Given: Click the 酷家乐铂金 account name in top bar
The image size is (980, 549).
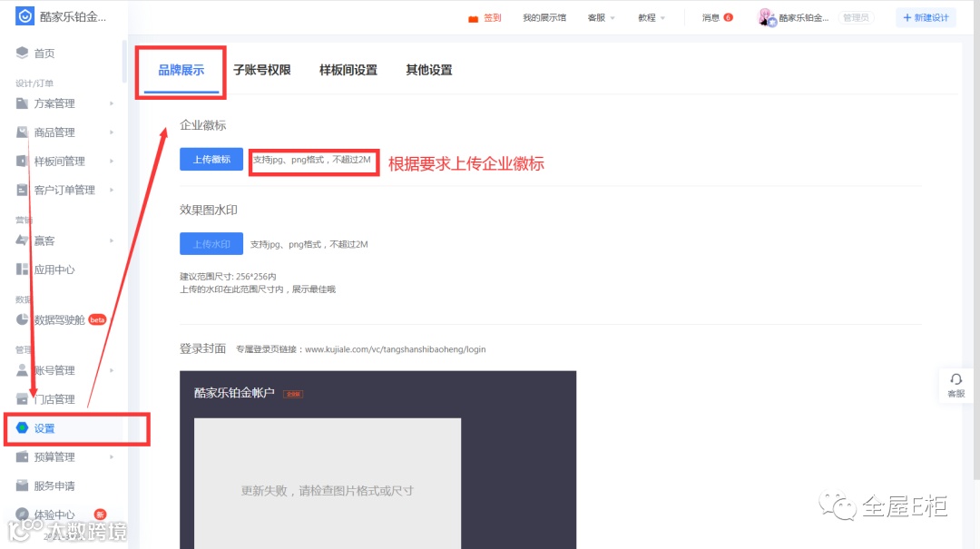Looking at the screenshot, I should pyautogui.click(x=804, y=17).
